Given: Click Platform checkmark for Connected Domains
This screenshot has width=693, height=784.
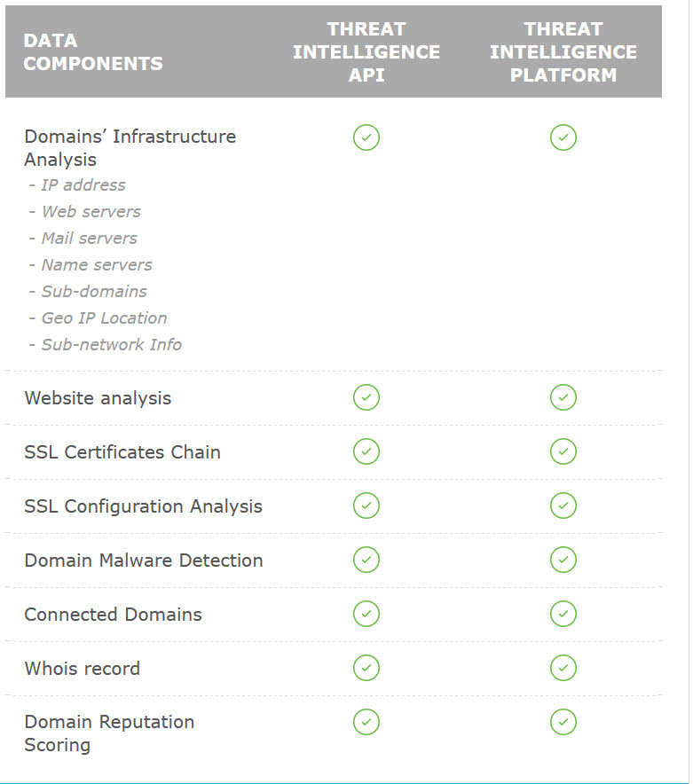Looking at the screenshot, I should tap(563, 614).
